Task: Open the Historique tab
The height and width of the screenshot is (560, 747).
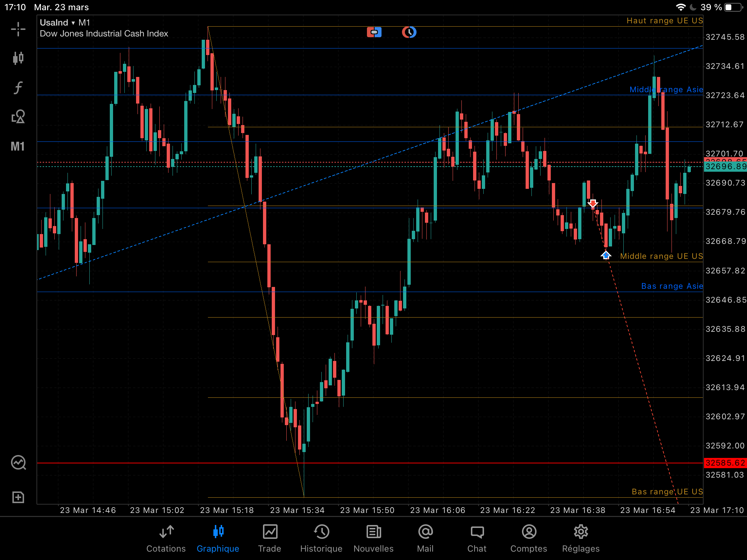Action: pos(321,539)
